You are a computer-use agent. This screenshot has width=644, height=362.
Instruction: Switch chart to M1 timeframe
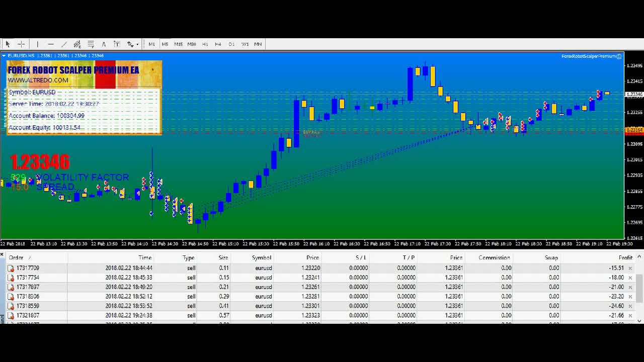(151, 44)
